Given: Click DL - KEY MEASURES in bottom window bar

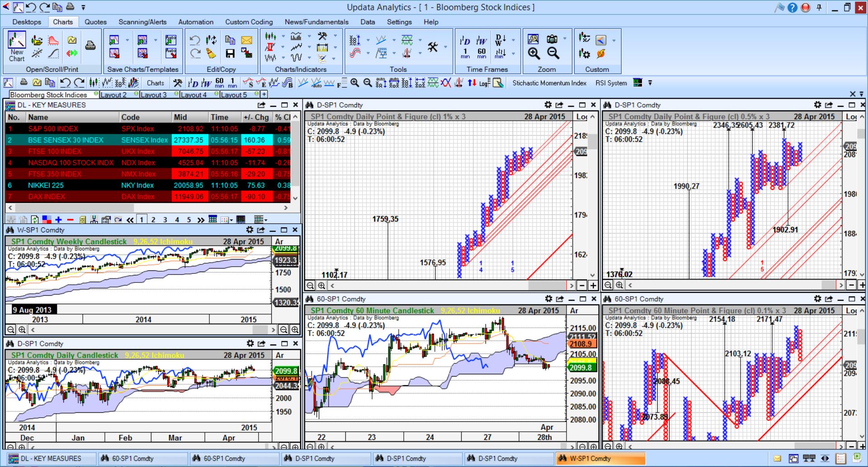Looking at the screenshot, I should tap(51, 458).
